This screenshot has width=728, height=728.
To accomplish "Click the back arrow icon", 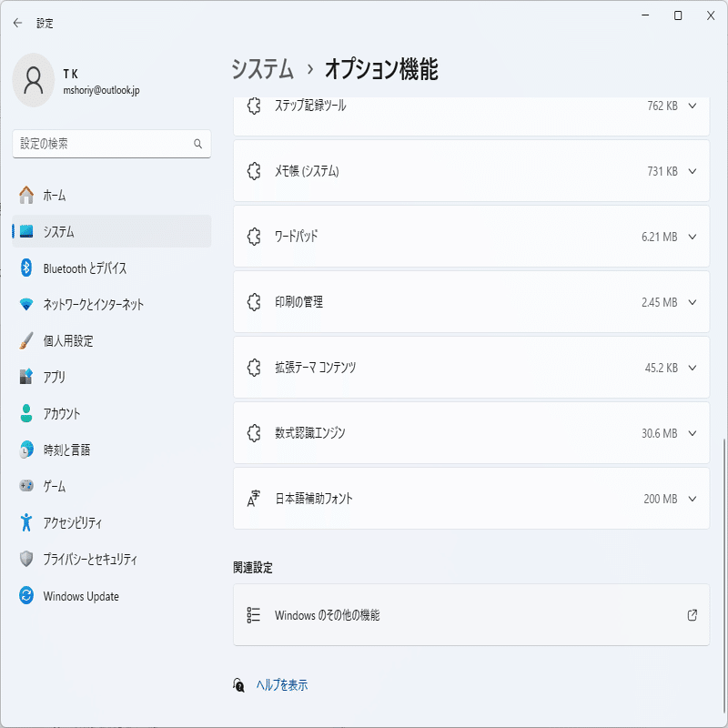I will click(x=17, y=23).
